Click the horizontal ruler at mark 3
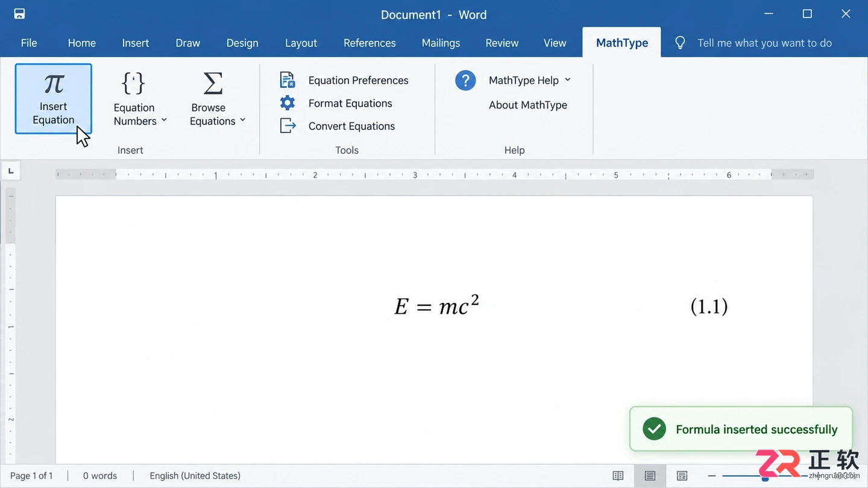The width and height of the screenshot is (868, 488). pos(415,175)
